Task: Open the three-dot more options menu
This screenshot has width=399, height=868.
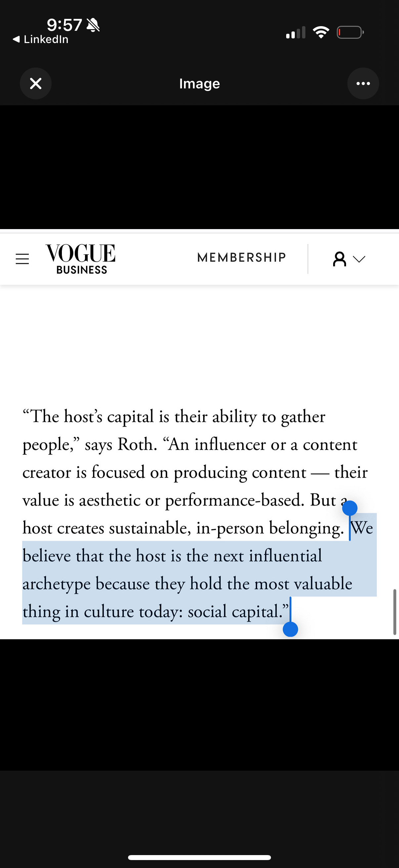Action: pos(363,83)
